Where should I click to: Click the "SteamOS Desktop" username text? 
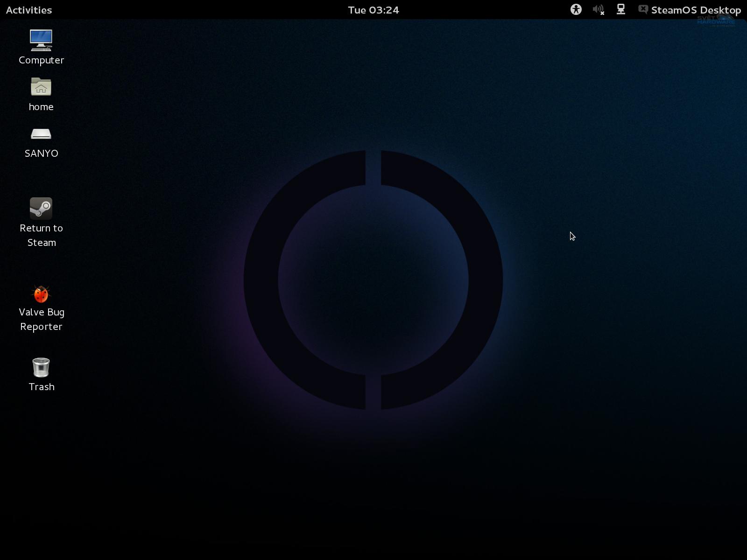coord(695,10)
